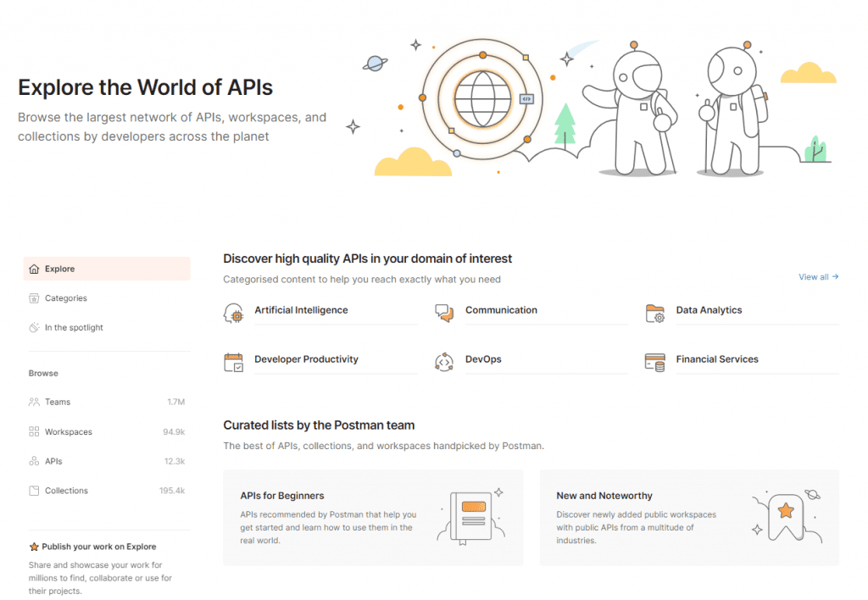This screenshot has height=600, width=868.
Task: Click Publish your work on Explore
Action: [x=99, y=547]
